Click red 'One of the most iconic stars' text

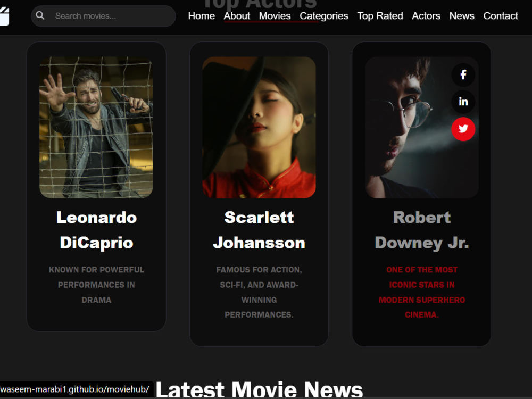(x=422, y=292)
